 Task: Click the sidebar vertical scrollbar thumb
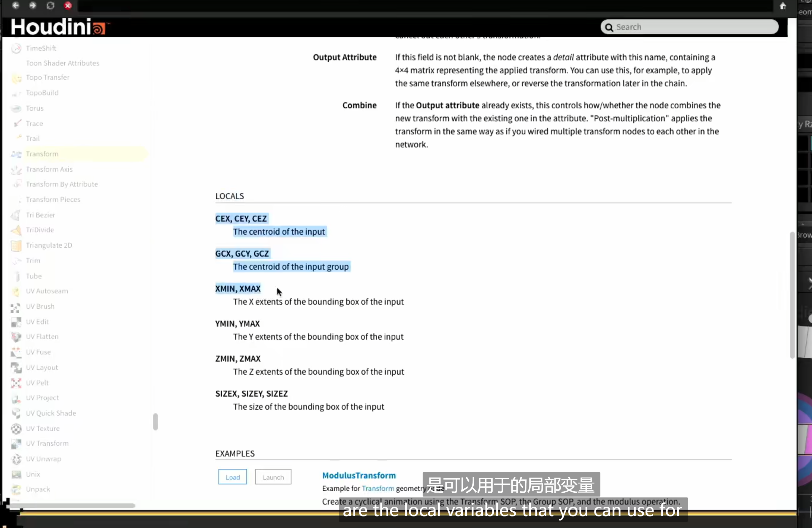point(156,422)
